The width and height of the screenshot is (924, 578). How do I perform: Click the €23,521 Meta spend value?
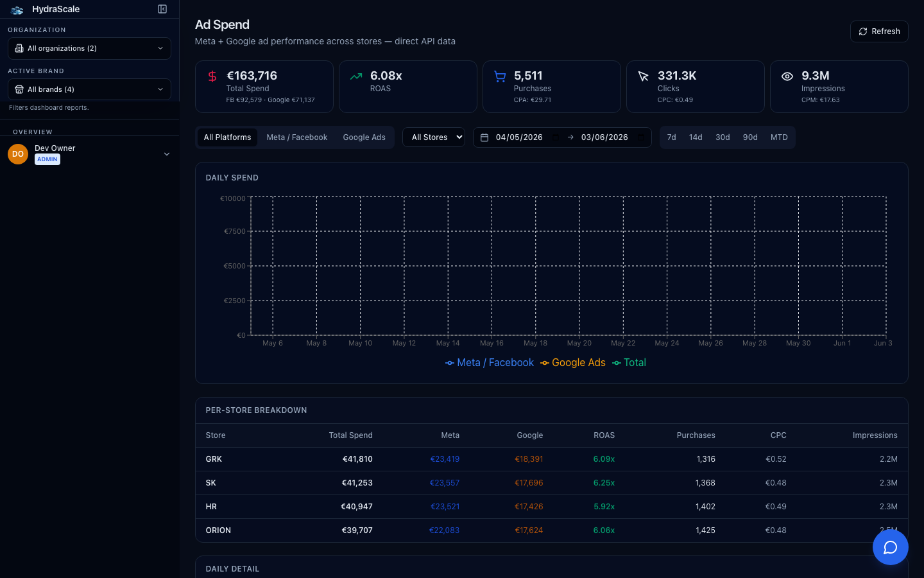tap(445, 507)
